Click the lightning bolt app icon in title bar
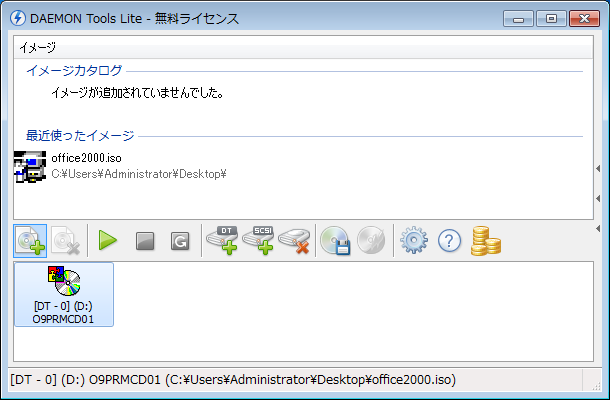The width and height of the screenshot is (610, 400). pos(18,18)
